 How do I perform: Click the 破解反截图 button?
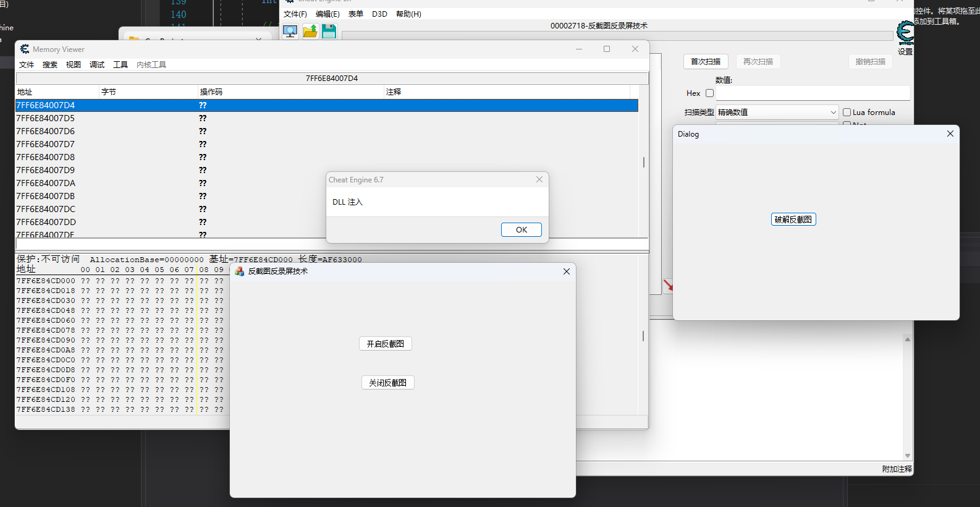[793, 219]
